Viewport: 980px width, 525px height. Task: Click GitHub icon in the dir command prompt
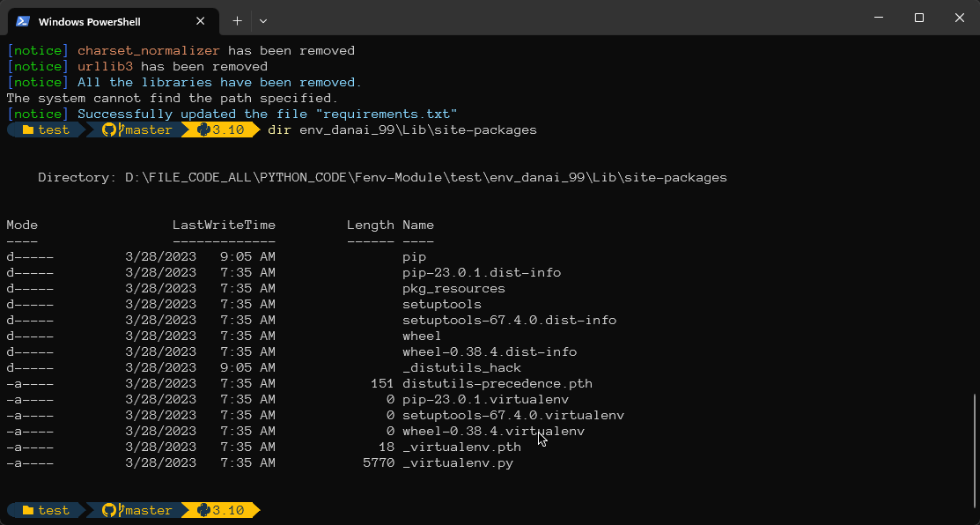tap(110, 129)
